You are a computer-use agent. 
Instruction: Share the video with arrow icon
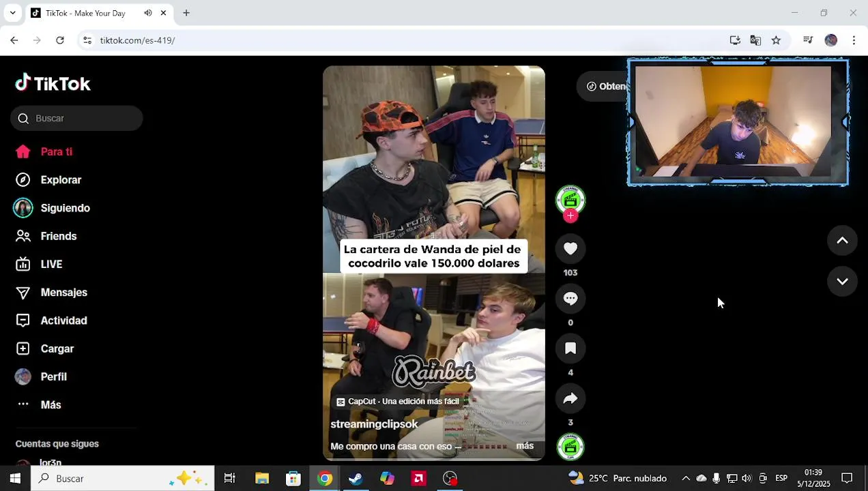point(570,398)
